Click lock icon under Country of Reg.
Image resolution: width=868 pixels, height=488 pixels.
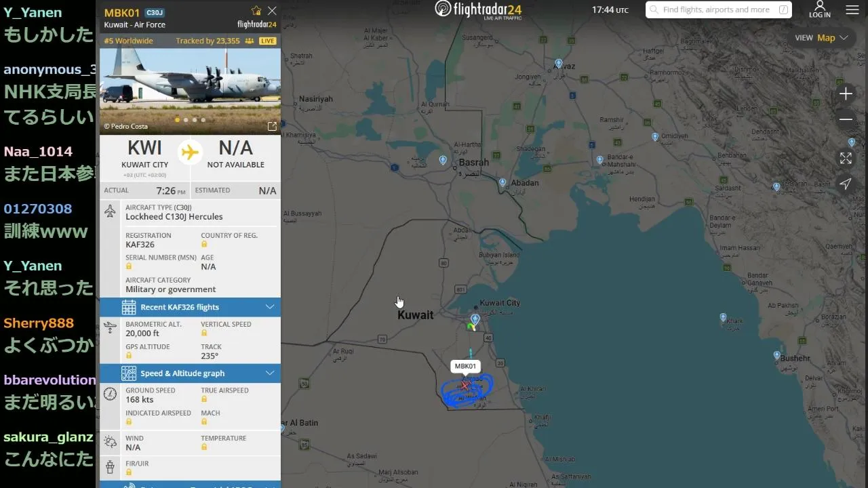(x=204, y=244)
